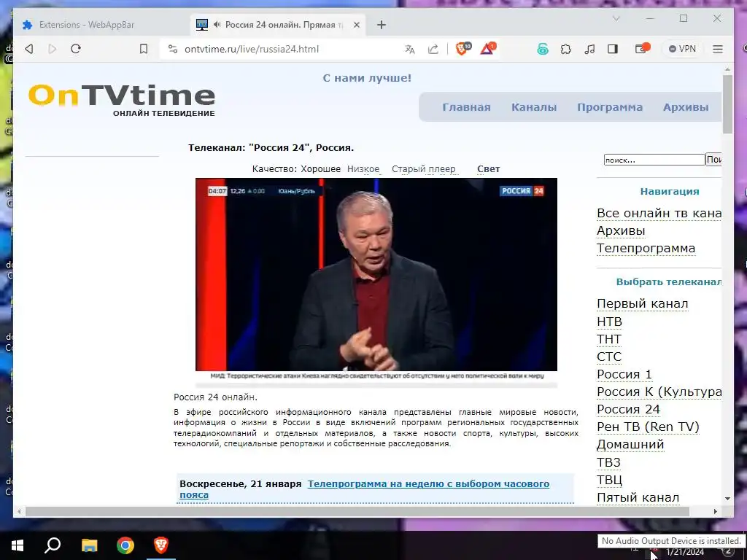Open Каналы menu item
Image resolution: width=747 pixels, height=560 pixels.
coord(534,107)
